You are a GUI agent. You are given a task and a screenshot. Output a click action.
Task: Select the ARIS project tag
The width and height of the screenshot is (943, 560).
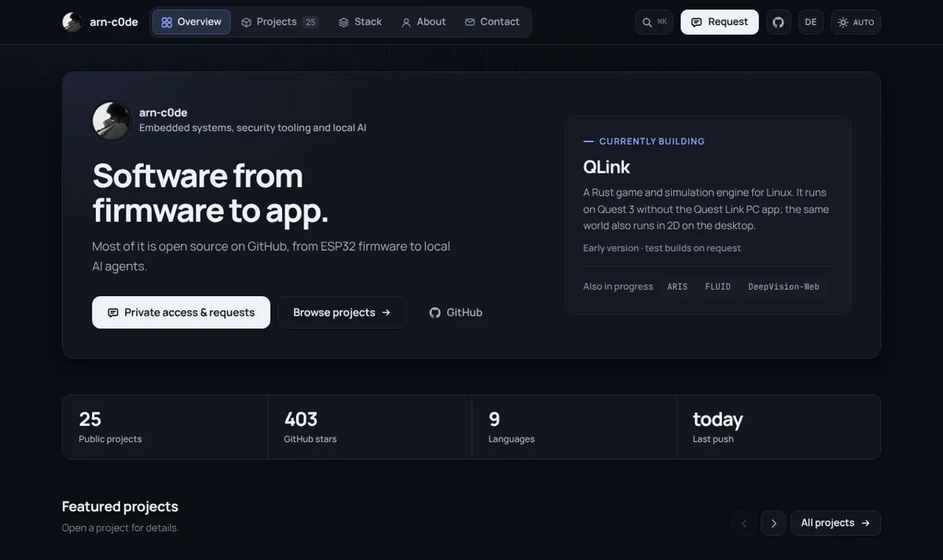coord(677,287)
